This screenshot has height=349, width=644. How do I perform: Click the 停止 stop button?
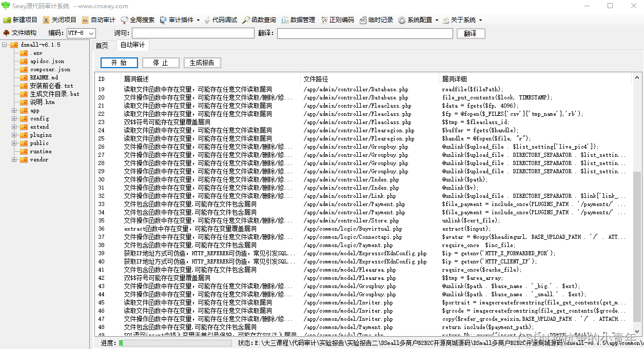161,63
